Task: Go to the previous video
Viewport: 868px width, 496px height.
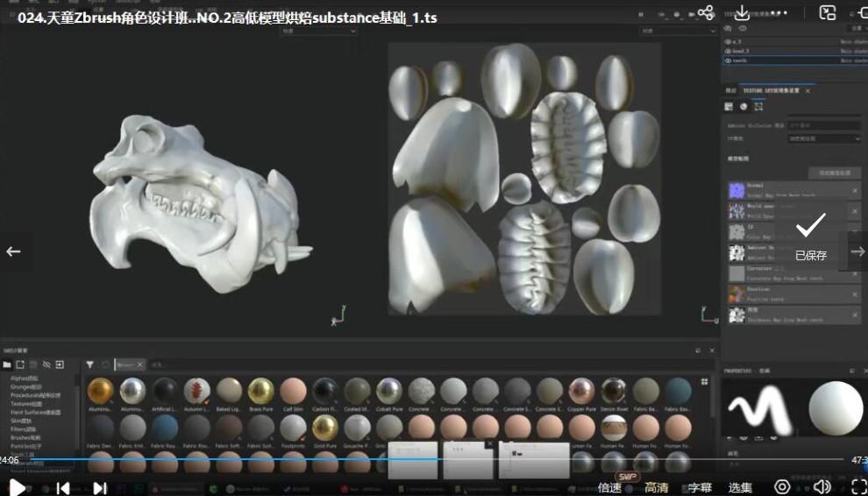Action: click(63, 487)
